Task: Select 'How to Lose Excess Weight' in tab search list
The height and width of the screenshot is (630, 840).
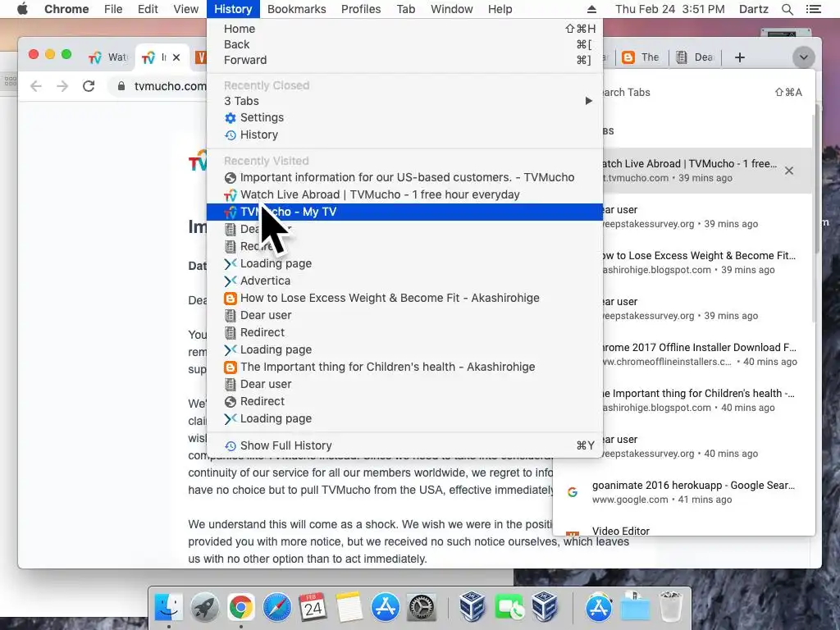Action: [x=707, y=262]
